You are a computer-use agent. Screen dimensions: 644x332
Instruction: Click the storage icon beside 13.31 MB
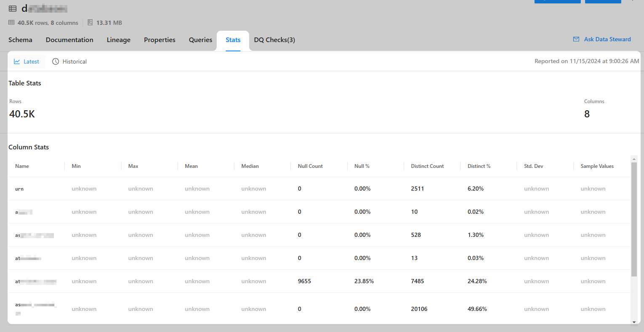90,23
